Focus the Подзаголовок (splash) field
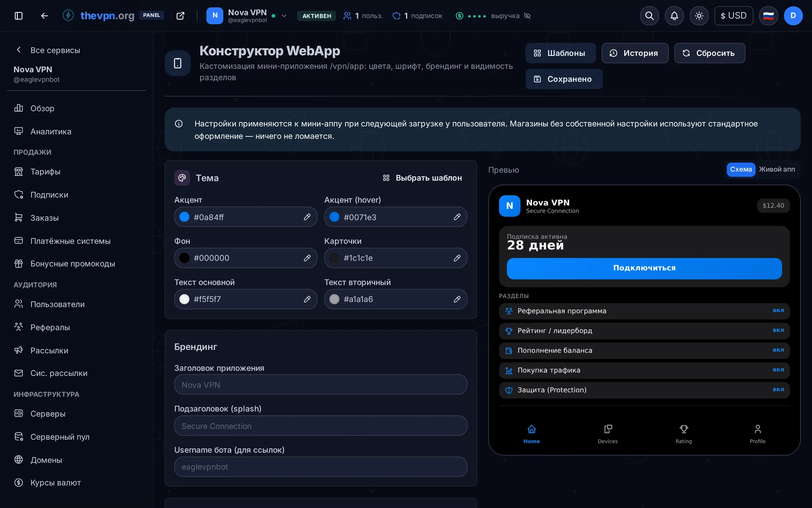 pos(321,426)
